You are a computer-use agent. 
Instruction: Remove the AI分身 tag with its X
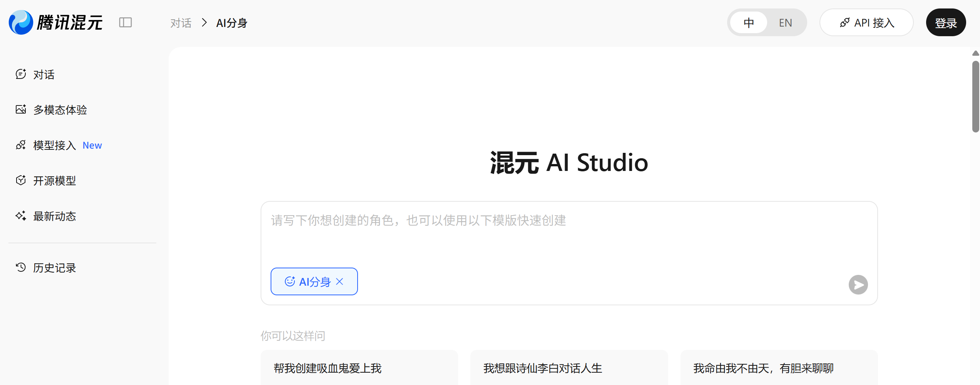339,281
